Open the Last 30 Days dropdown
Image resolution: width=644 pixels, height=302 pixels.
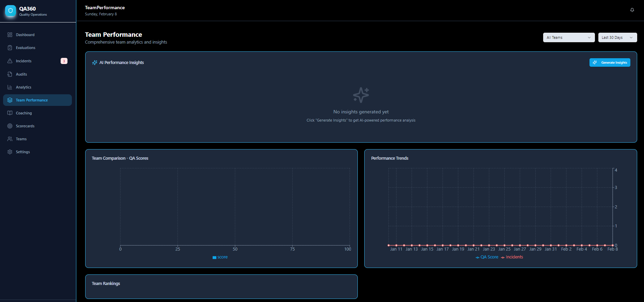(x=617, y=37)
